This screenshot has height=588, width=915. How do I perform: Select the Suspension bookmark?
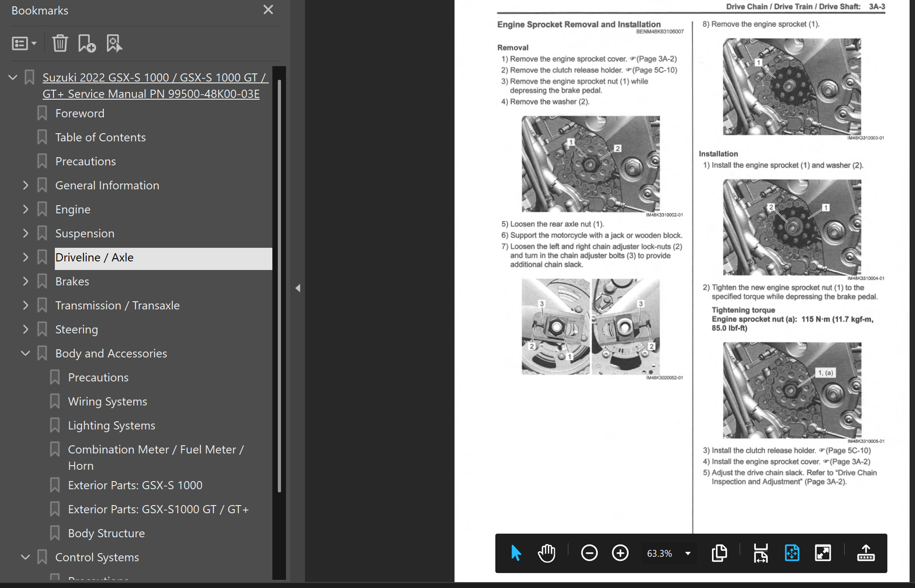coord(85,233)
